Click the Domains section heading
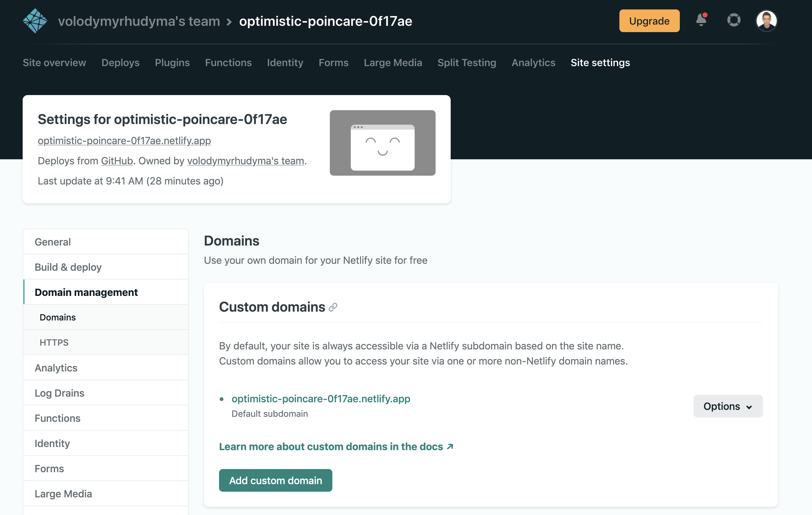 point(232,241)
